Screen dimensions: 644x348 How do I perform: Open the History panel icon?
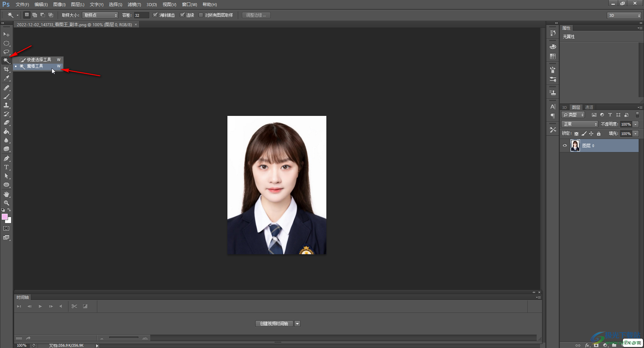[x=553, y=33]
